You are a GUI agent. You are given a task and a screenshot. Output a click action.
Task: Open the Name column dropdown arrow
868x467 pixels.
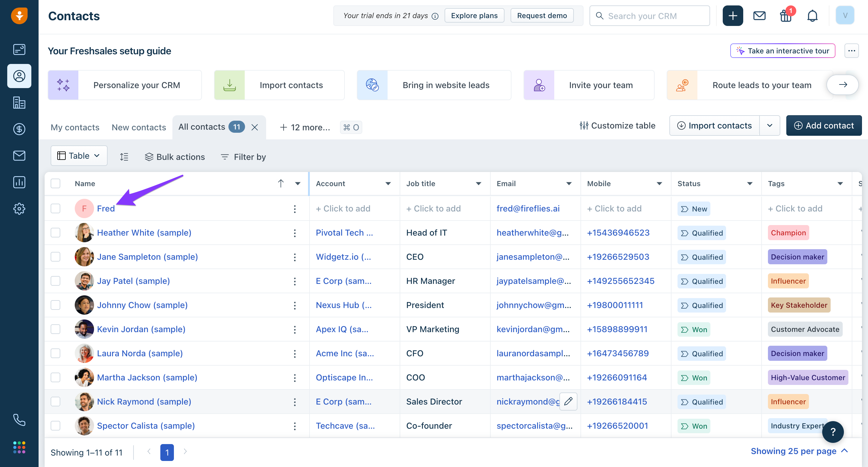[297, 183]
